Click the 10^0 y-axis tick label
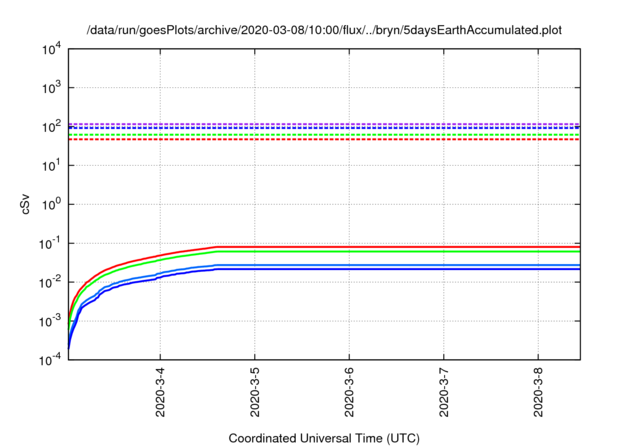Screen dimensions: 640x448 point(51,204)
